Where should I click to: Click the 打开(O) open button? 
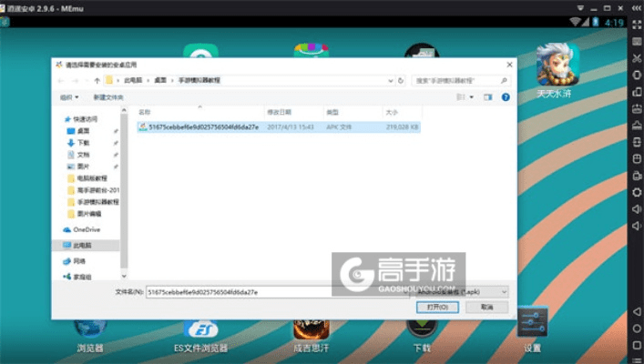click(x=437, y=307)
